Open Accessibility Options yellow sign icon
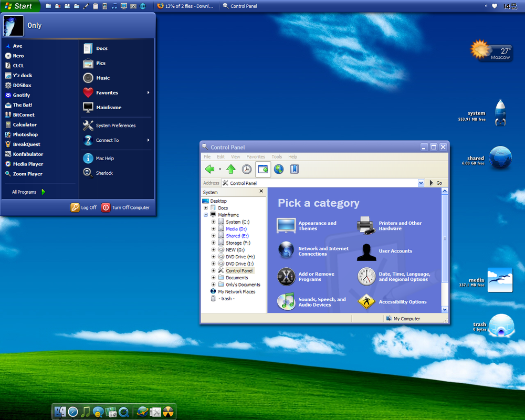This screenshot has width=525, height=420. 366,301
